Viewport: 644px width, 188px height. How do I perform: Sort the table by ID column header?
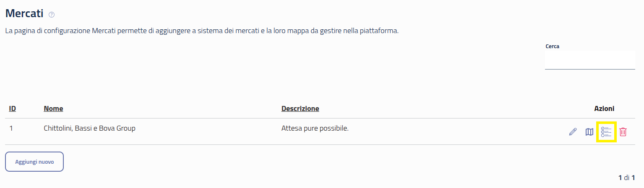click(x=13, y=108)
